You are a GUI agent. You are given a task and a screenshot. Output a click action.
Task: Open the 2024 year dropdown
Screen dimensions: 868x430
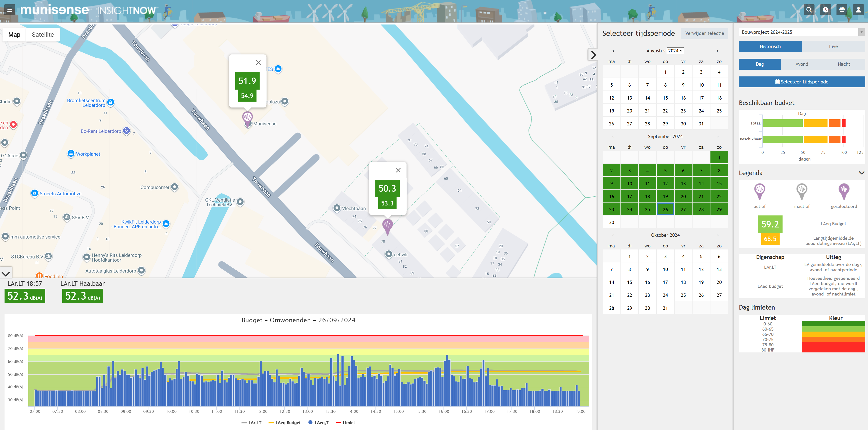click(x=675, y=51)
